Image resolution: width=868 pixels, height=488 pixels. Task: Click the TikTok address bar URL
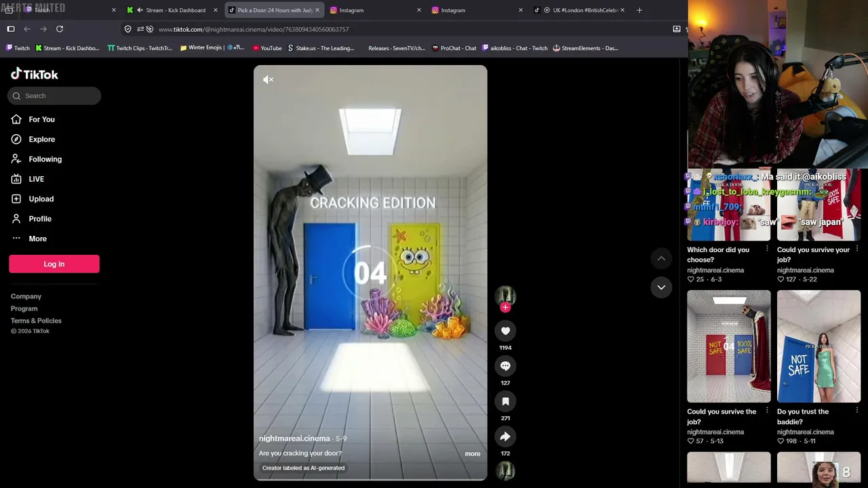(254, 29)
